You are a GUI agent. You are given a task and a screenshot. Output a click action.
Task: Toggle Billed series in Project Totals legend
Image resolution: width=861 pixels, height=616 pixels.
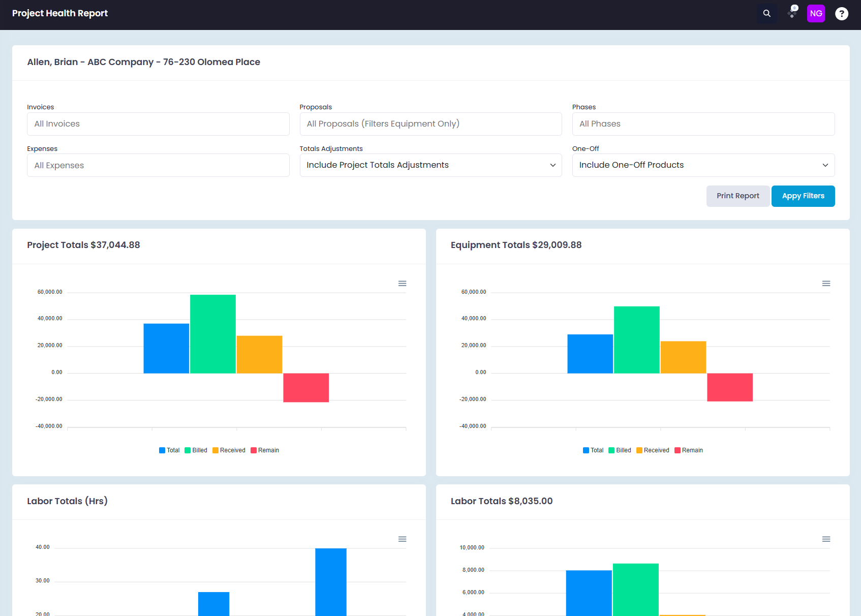point(196,450)
